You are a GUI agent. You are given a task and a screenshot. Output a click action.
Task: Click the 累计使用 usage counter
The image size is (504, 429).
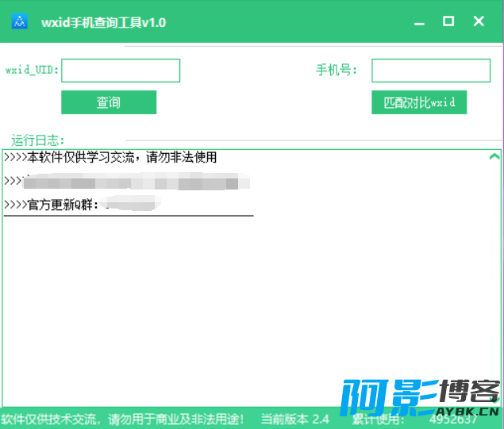pos(414,419)
